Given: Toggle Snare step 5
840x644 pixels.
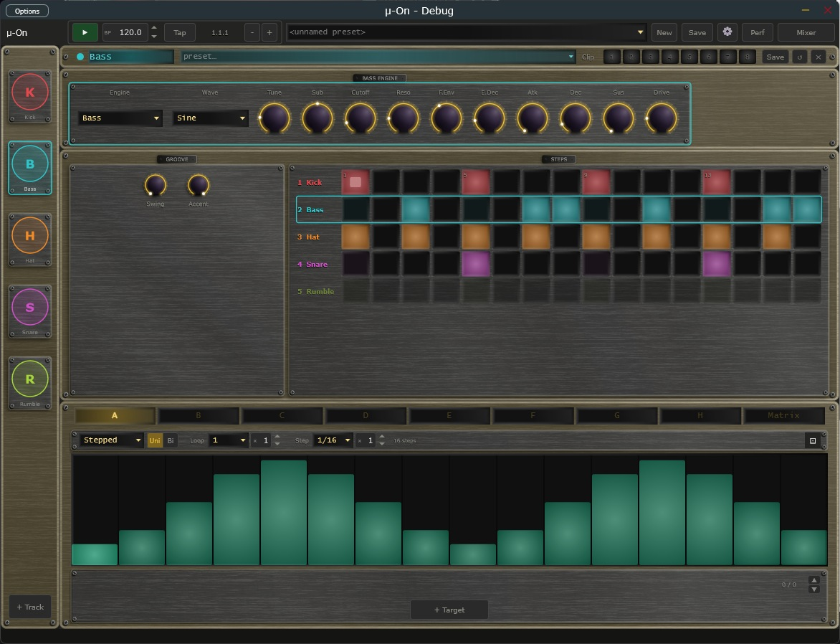Looking at the screenshot, I should tap(476, 264).
